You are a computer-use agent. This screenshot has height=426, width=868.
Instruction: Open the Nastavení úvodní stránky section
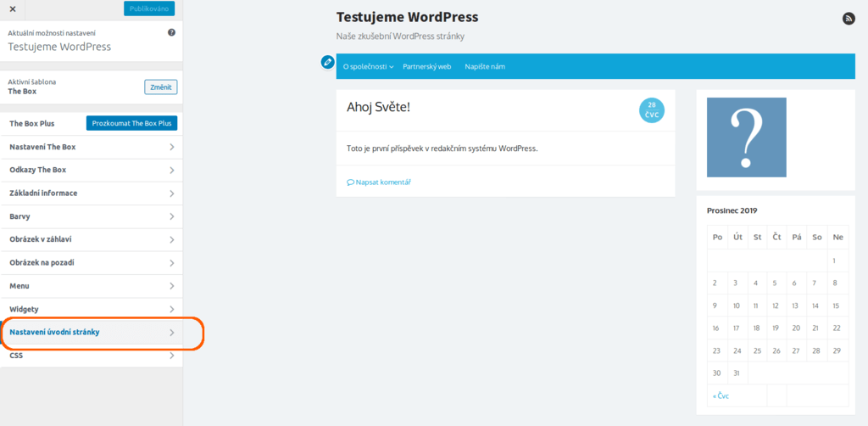pyautogui.click(x=92, y=333)
